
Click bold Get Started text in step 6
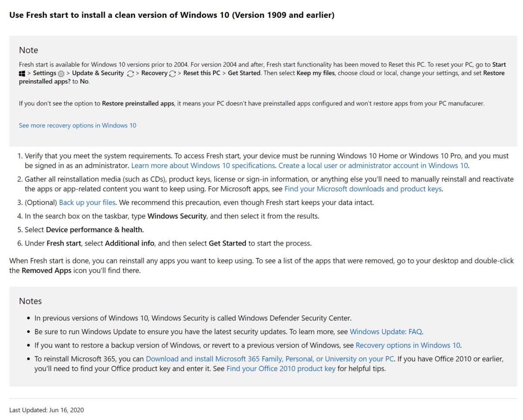228,243
